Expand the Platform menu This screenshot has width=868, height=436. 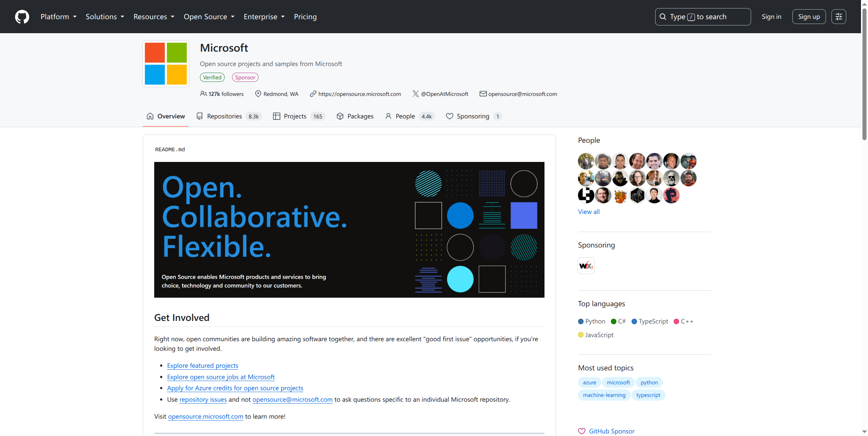58,17
